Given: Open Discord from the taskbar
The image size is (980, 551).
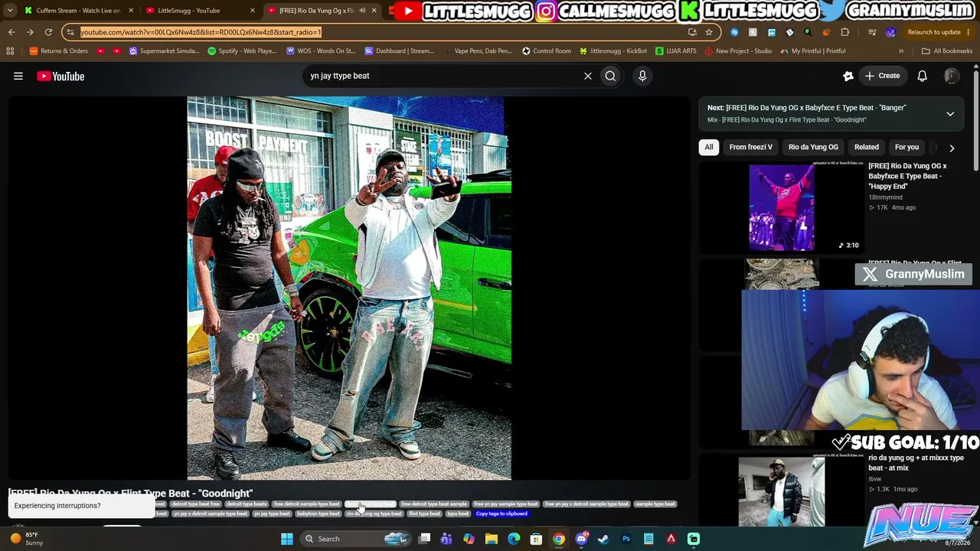Looking at the screenshot, I should [x=581, y=539].
